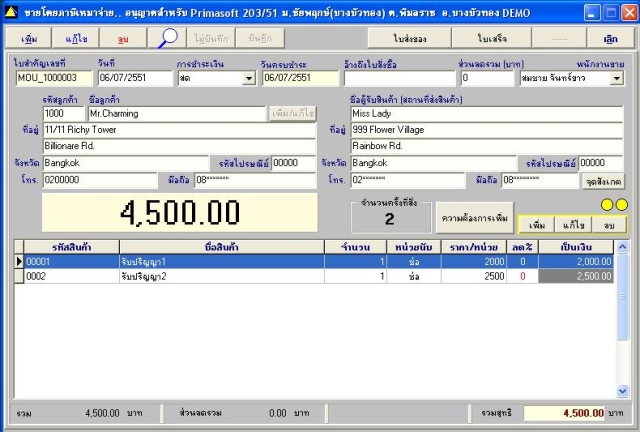This screenshot has height=432, width=640.
Task: Click the magnifying glass search icon
Action: 167,38
